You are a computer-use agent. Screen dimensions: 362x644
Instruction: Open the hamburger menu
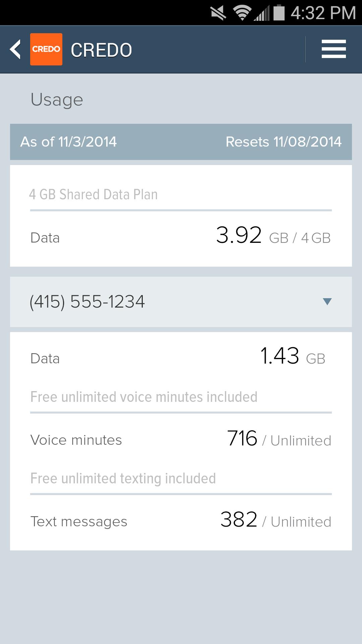pyautogui.click(x=334, y=49)
